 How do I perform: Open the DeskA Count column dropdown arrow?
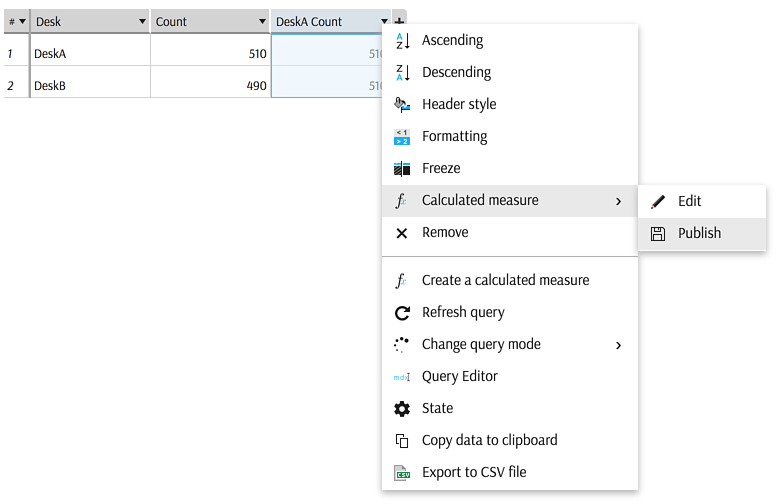click(385, 21)
